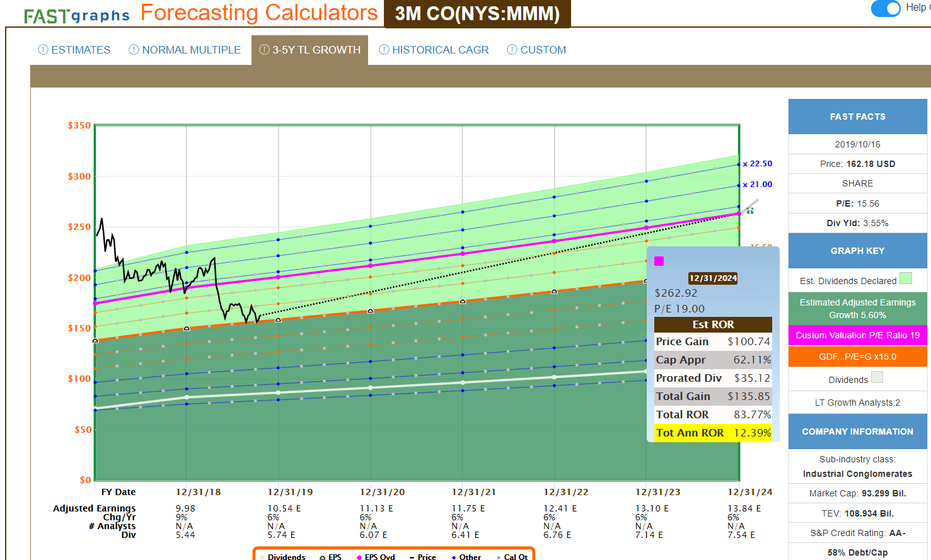Open the NORMAL MULTIPLE tab
This screenshot has width=931, height=560.
pyautogui.click(x=185, y=50)
